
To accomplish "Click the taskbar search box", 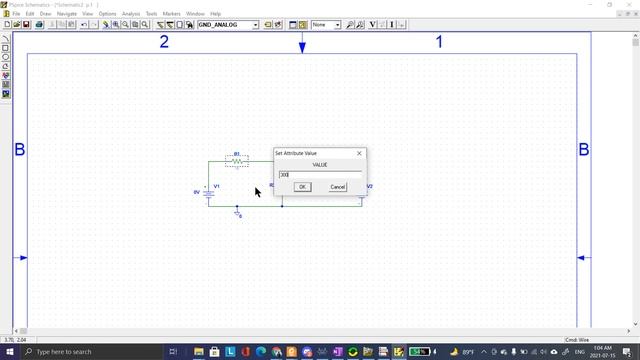I will (x=91, y=351).
